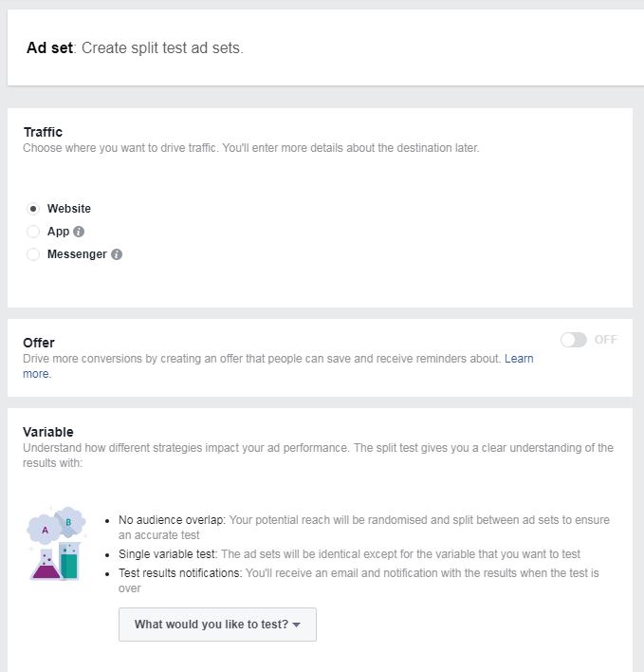Choose the App traffic radio button
Viewport: 644px width, 672px height.
(x=33, y=232)
